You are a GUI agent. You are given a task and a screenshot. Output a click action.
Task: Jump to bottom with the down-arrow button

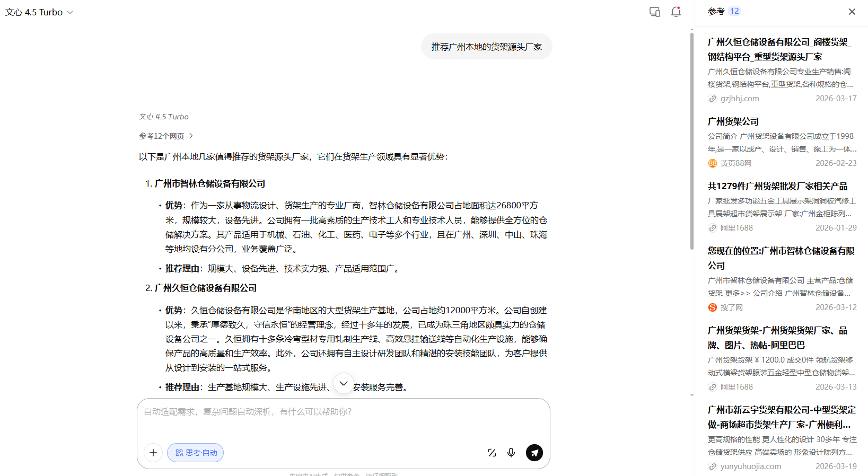(x=344, y=383)
